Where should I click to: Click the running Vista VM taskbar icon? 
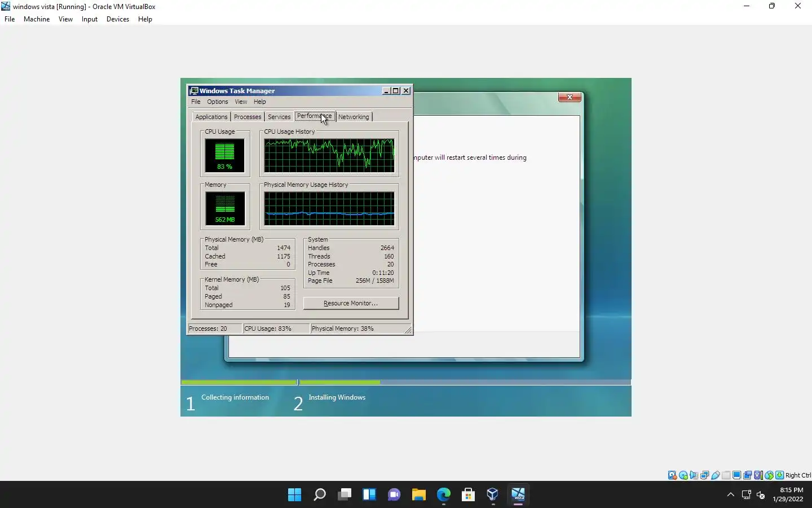click(518, 495)
